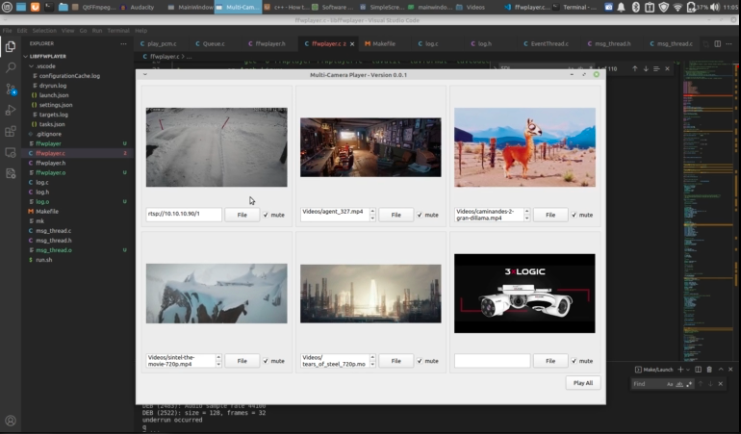Open Remote Explorer icon in VS Code activity bar
The image size is (741, 434).
point(10,153)
